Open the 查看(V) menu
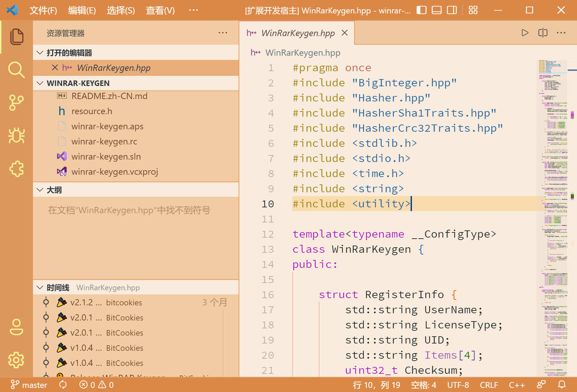Viewport: 577px width, 392px height. click(x=160, y=10)
